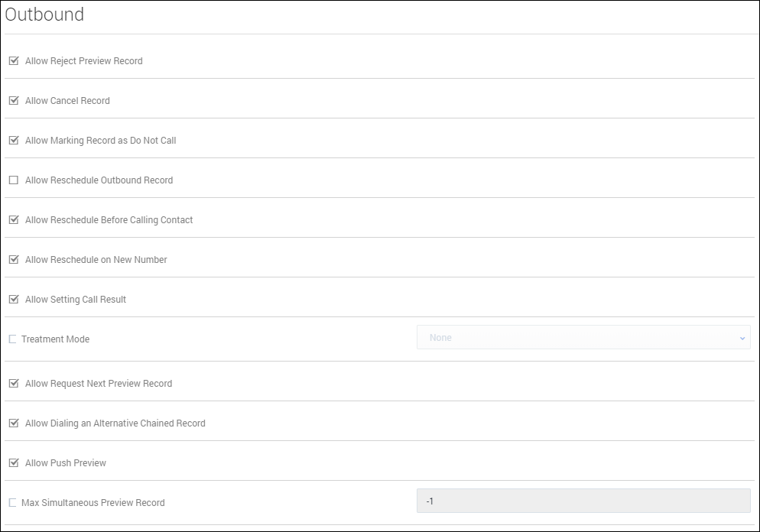
Task: Click the Allow Setting Call Result label
Action: tap(76, 300)
